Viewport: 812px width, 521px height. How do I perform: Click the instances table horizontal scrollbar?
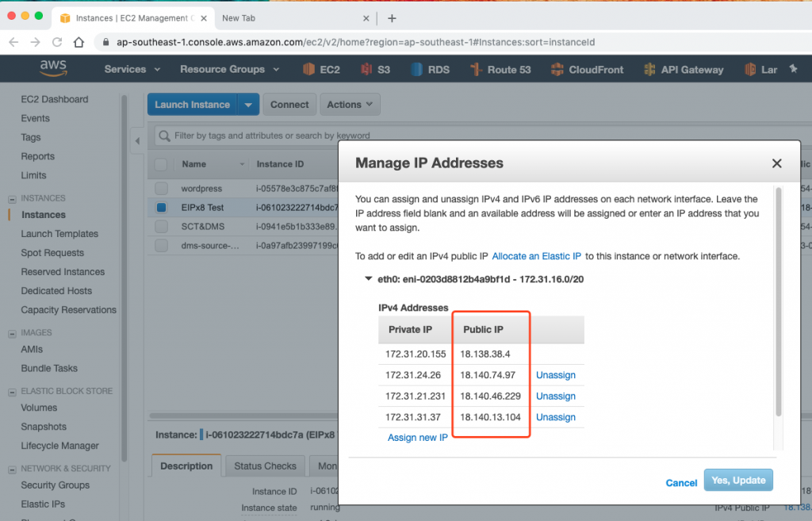243,416
